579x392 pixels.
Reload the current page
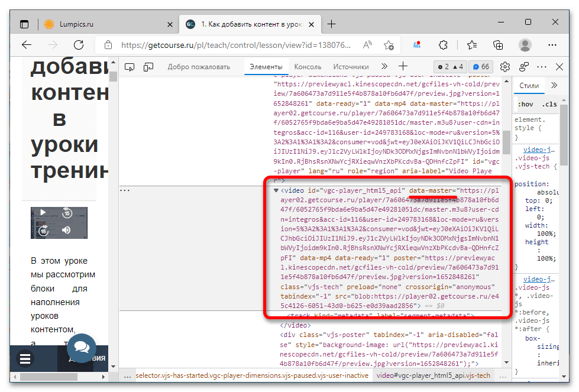tap(79, 45)
